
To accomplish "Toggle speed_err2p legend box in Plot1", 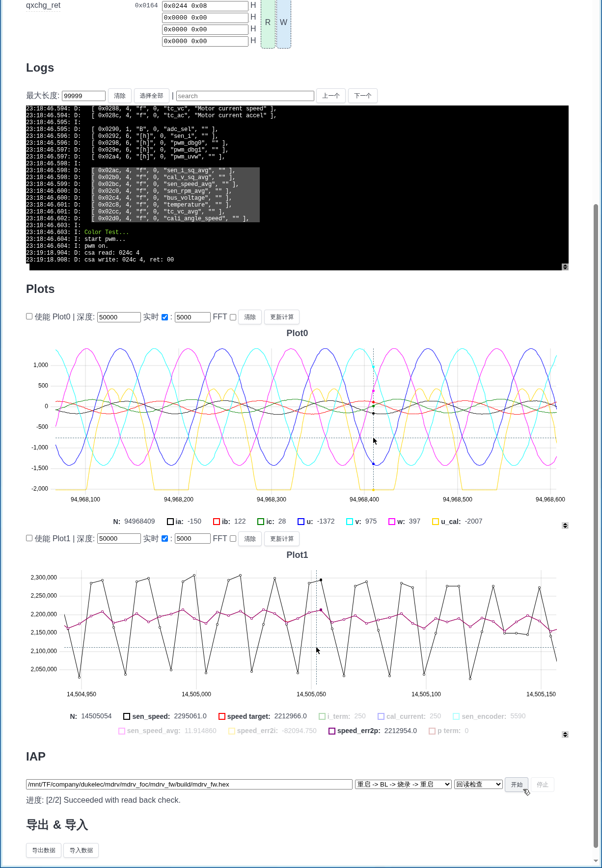I will (332, 731).
